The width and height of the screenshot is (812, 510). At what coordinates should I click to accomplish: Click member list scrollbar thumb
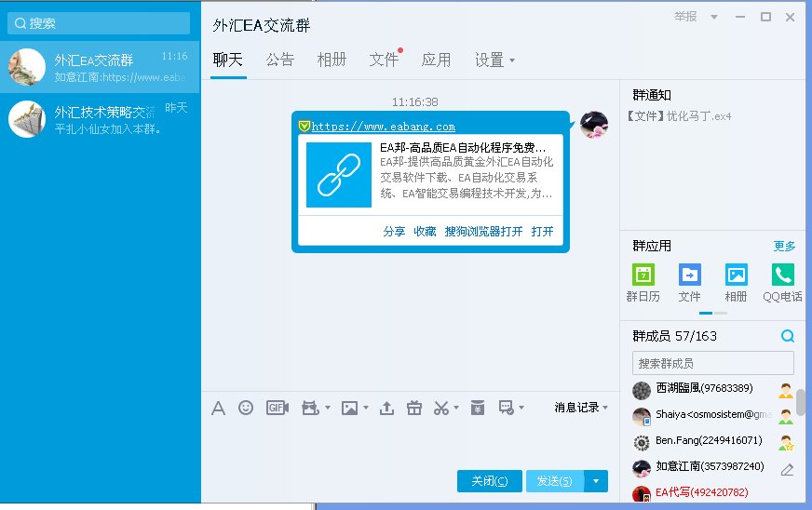[801, 402]
